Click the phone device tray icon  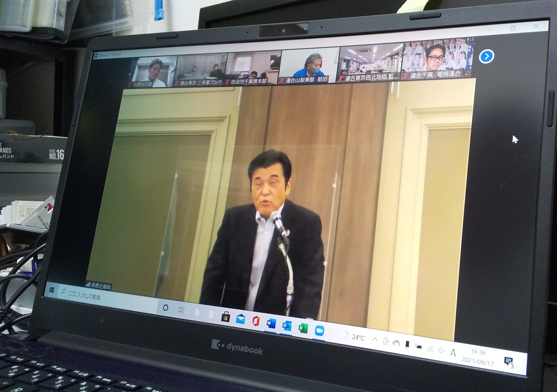coord(407,345)
